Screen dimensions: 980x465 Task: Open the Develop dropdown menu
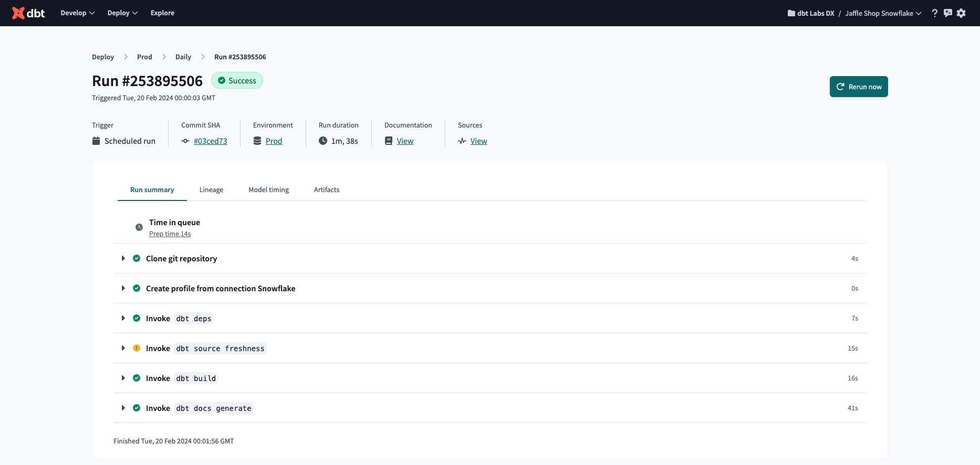pyautogui.click(x=77, y=13)
